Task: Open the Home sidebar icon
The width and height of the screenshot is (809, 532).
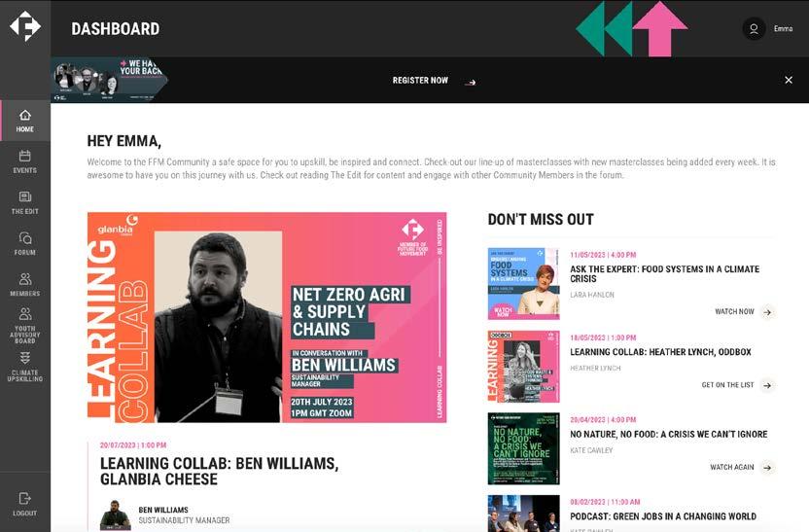Action: 24,116
